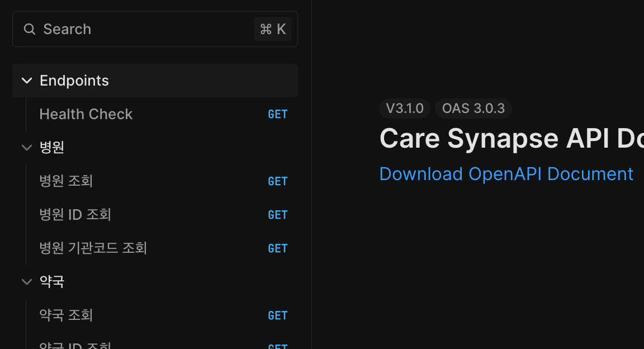Click GET badge beside 병원 ID 조회
Screen dimensions: 644x349
point(278,215)
